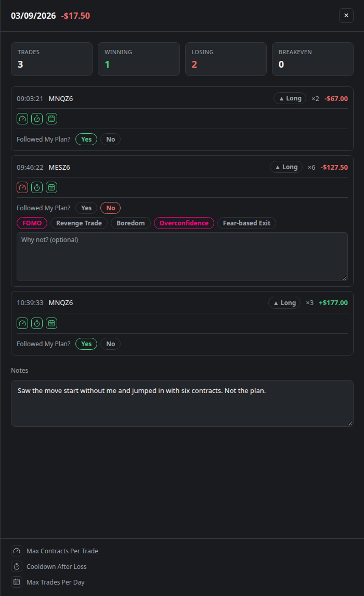Image resolution: width=364 pixels, height=596 pixels.
Task: Select No for MESZ6 followed plan
Action: click(x=110, y=208)
